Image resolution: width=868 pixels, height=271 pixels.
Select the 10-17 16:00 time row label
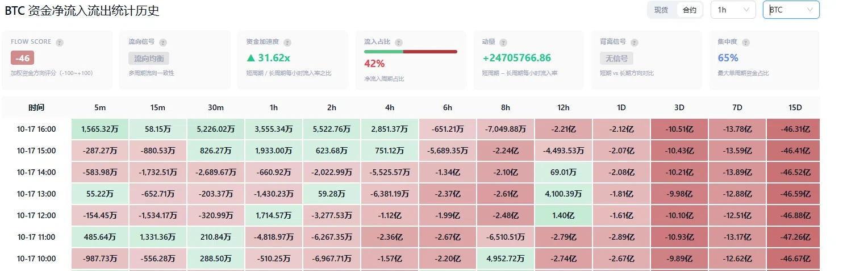click(x=36, y=129)
